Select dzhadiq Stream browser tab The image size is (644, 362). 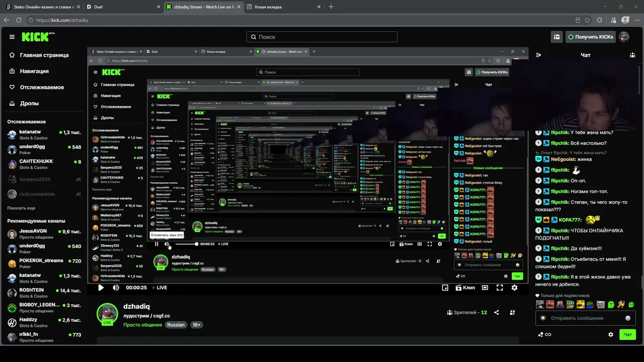pyautogui.click(x=203, y=7)
